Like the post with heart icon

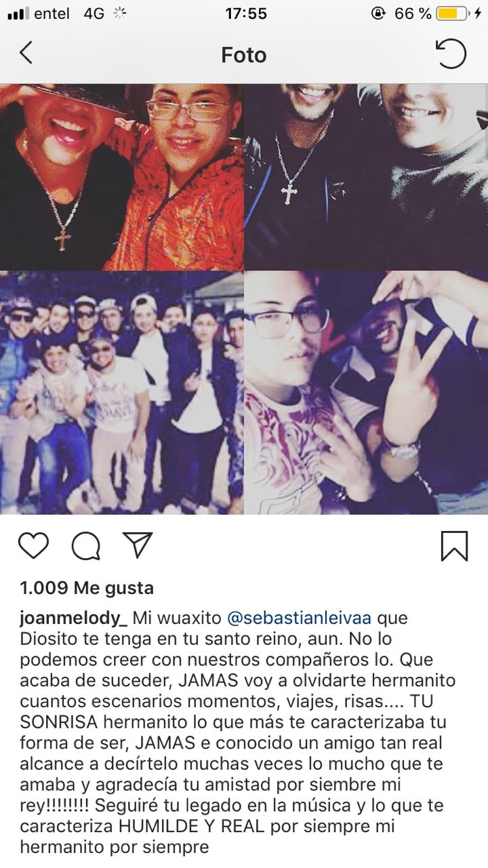(x=33, y=546)
